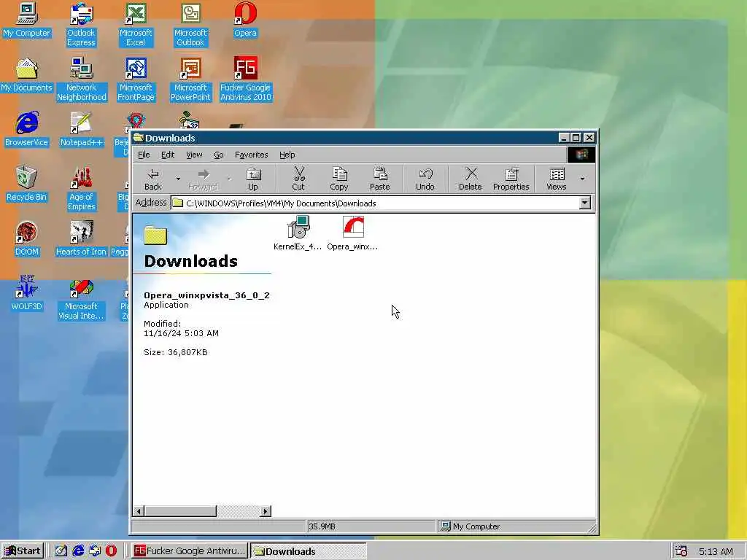Select the Microsoft FrontPage desktop shortcut
Screen dimensions: 747x560
coord(136,79)
